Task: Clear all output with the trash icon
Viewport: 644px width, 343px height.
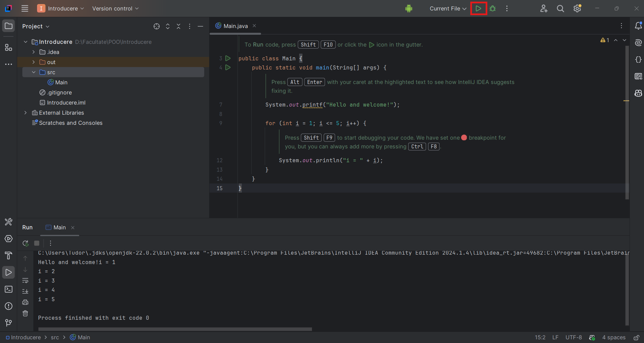Action: (x=25, y=313)
